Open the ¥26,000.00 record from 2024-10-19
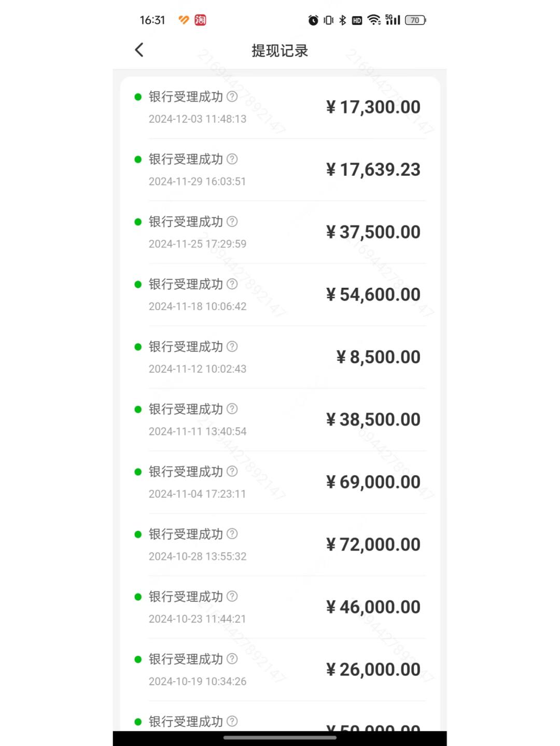The image size is (560, 746). click(x=280, y=669)
